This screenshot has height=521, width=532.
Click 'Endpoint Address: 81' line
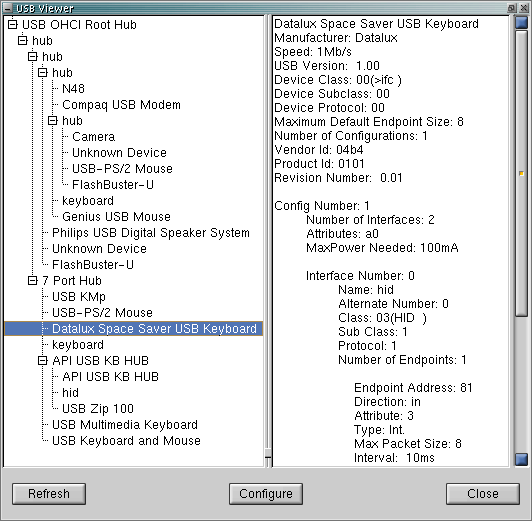click(413, 388)
